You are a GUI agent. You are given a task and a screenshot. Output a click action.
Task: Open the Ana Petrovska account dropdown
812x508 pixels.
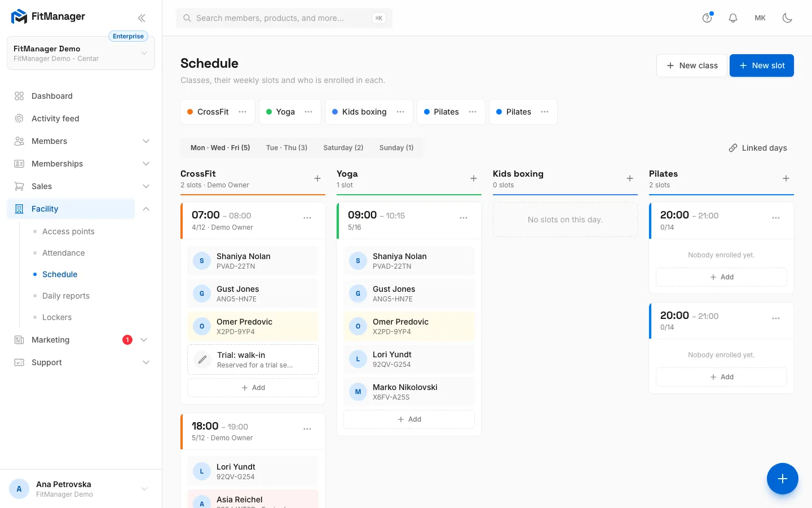pyautogui.click(x=81, y=489)
